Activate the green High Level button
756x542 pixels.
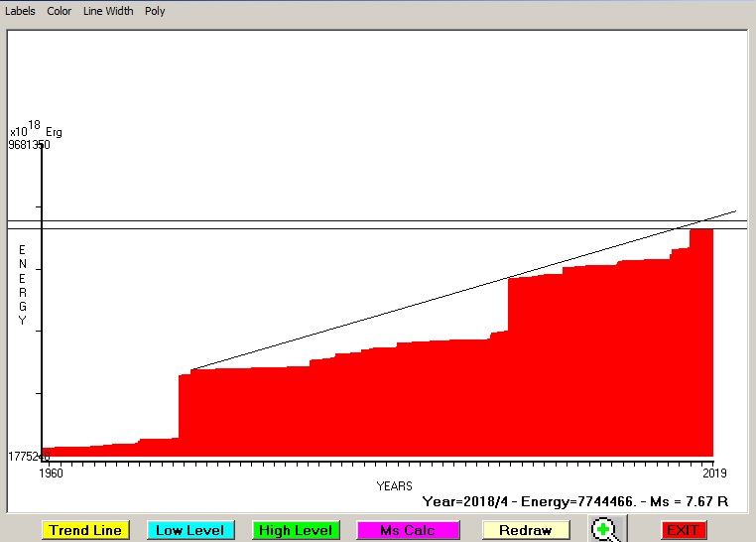pyautogui.click(x=296, y=530)
